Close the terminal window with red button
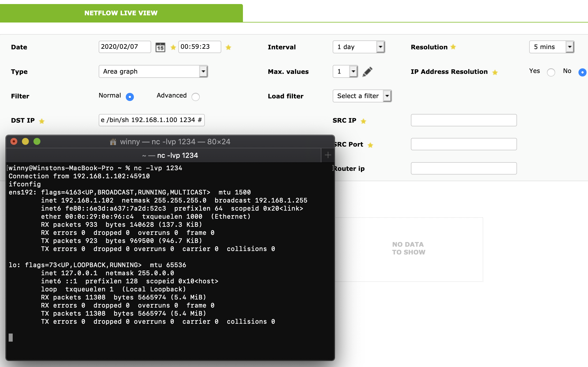This screenshot has height=367, width=588. pos(14,141)
